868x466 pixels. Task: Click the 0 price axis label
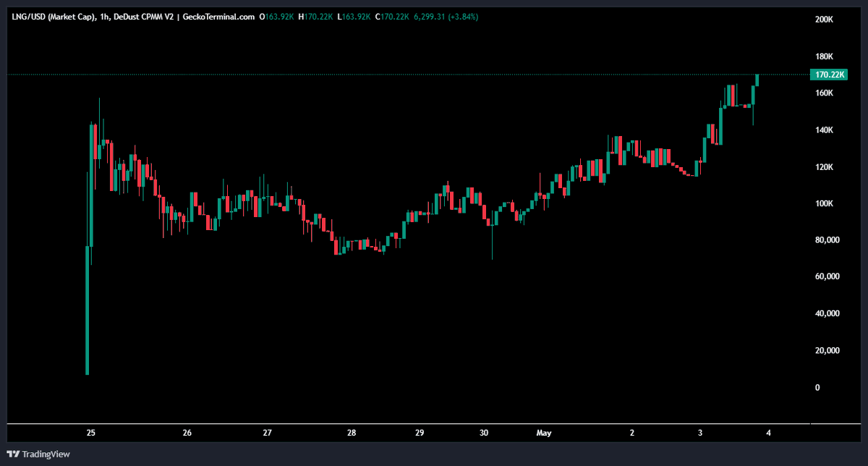click(817, 387)
